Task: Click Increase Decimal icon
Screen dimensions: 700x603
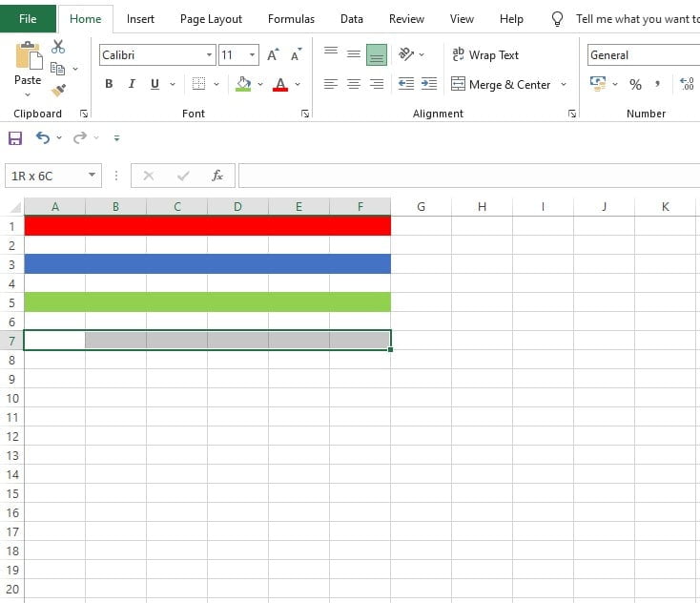Action: [x=687, y=84]
